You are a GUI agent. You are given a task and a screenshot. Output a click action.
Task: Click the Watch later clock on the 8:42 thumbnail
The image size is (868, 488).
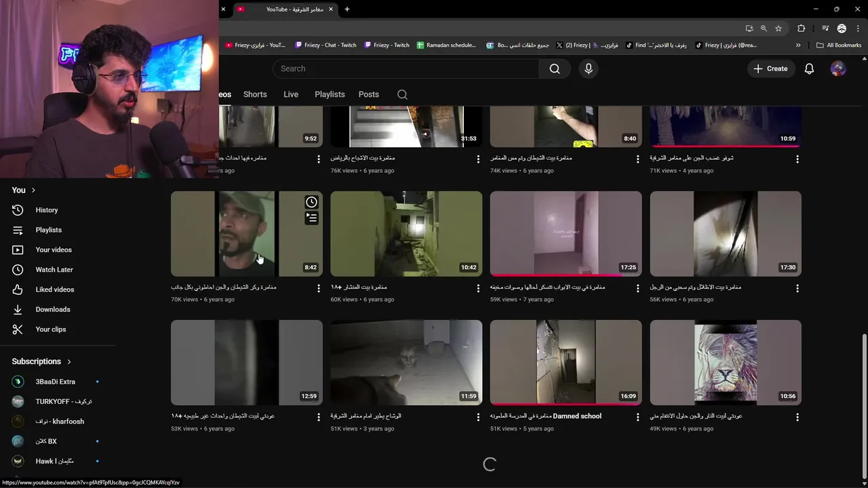pyautogui.click(x=311, y=202)
